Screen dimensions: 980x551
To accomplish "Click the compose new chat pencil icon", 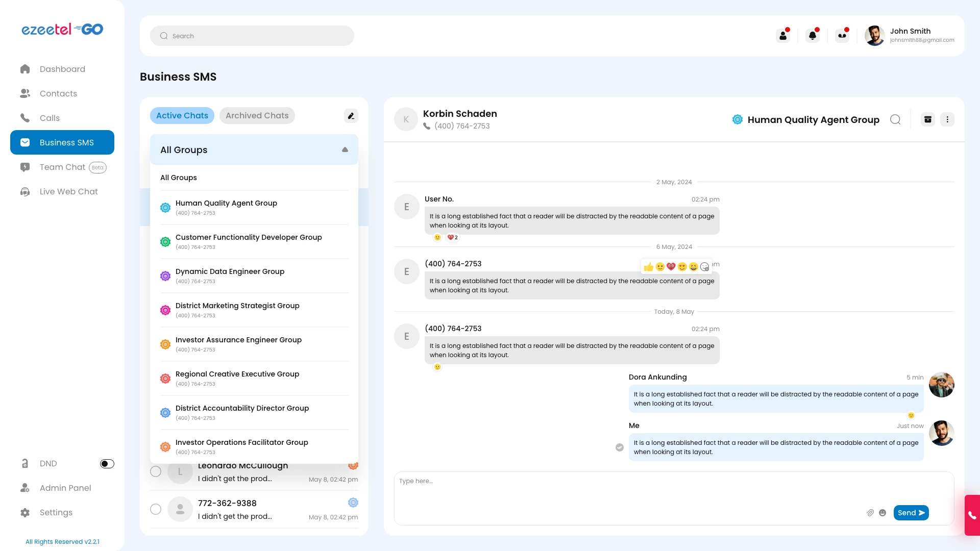I will pos(351,116).
